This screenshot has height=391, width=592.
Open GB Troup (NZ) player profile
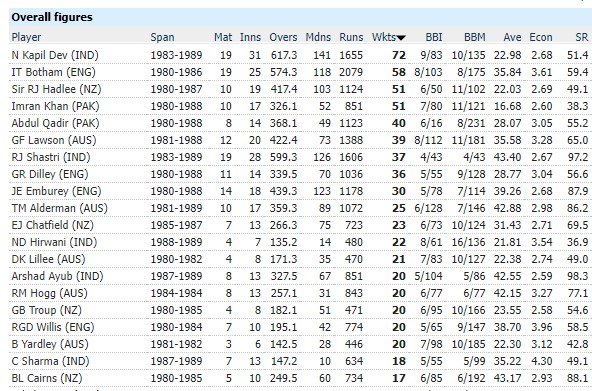click(x=46, y=310)
